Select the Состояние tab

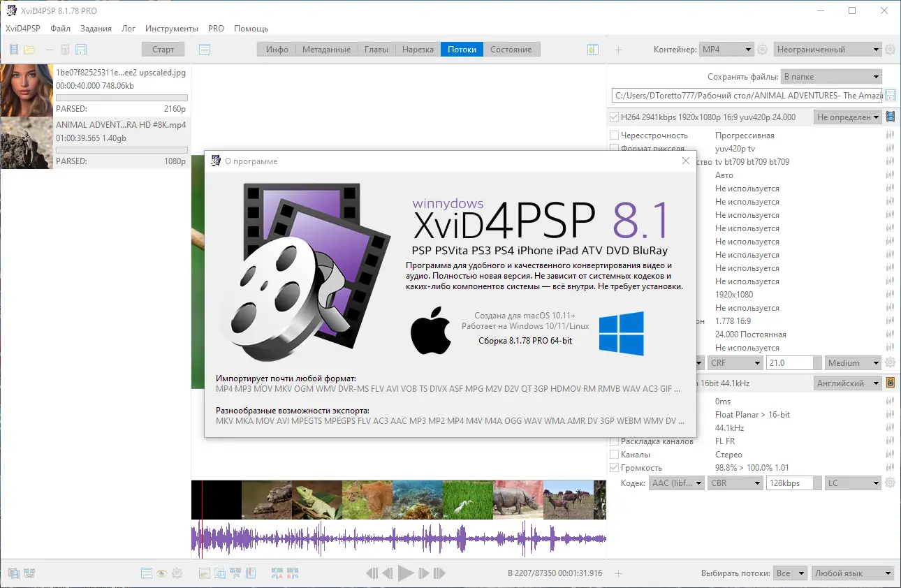511,50
